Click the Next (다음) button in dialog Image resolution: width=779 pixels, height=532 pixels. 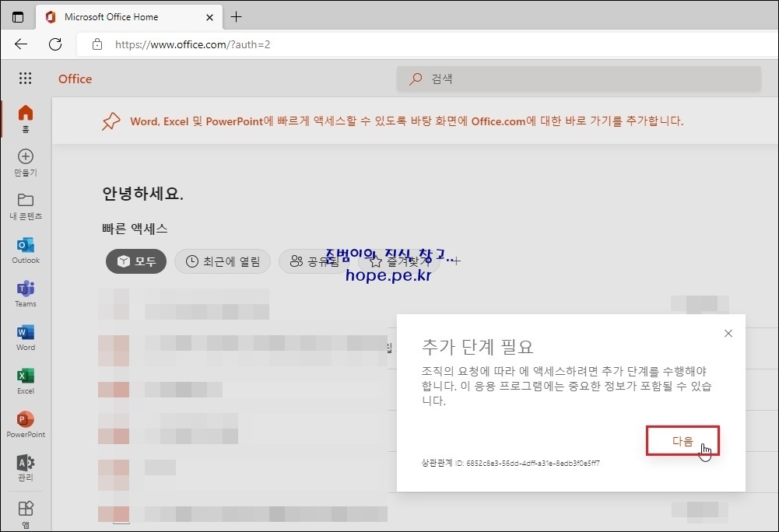683,440
